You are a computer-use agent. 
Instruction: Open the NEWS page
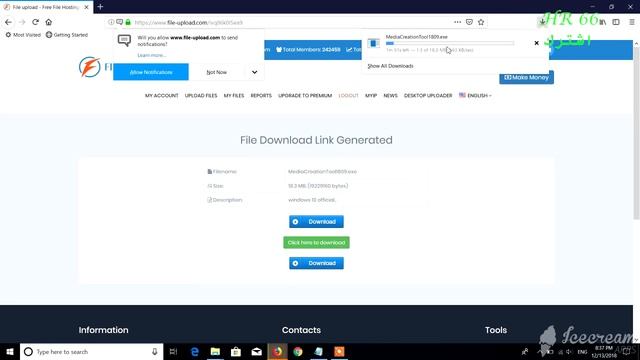click(x=390, y=96)
